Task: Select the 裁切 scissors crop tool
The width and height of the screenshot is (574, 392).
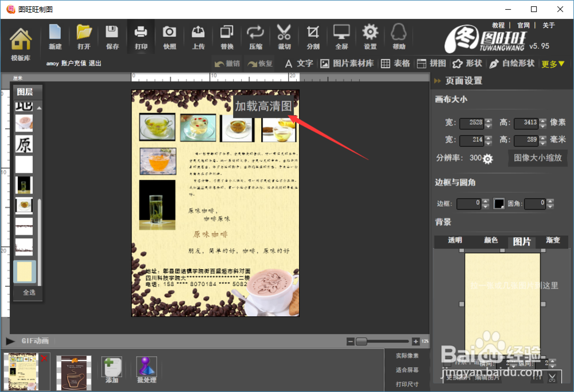Action: (284, 37)
